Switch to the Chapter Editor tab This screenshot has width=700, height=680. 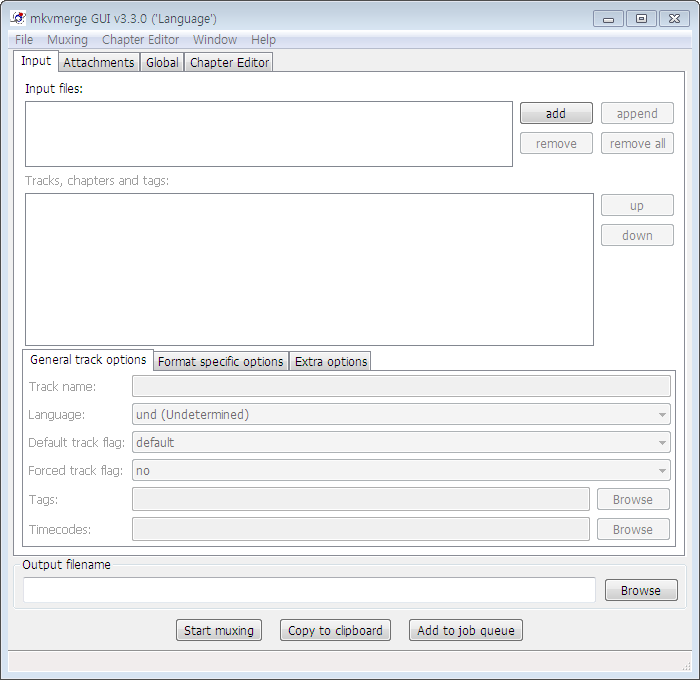(x=229, y=63)
